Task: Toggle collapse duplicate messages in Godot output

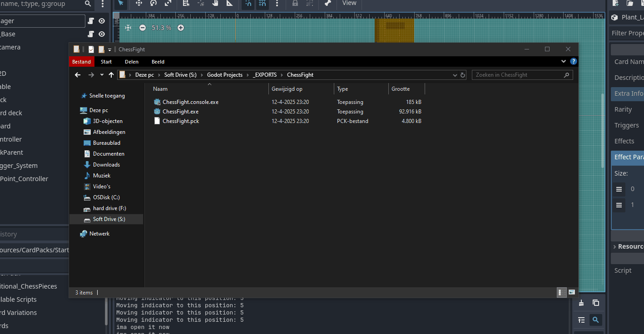Action: click(581, 320)
